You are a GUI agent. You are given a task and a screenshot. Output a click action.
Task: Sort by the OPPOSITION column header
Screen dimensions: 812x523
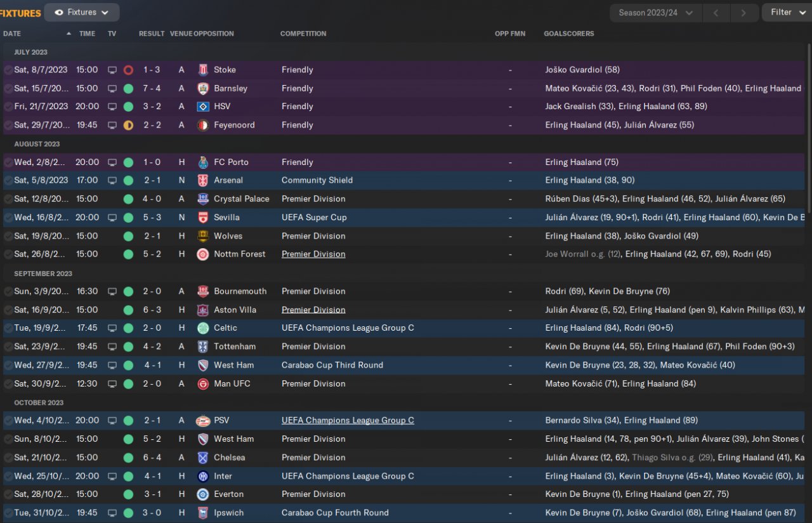point(214,34)
